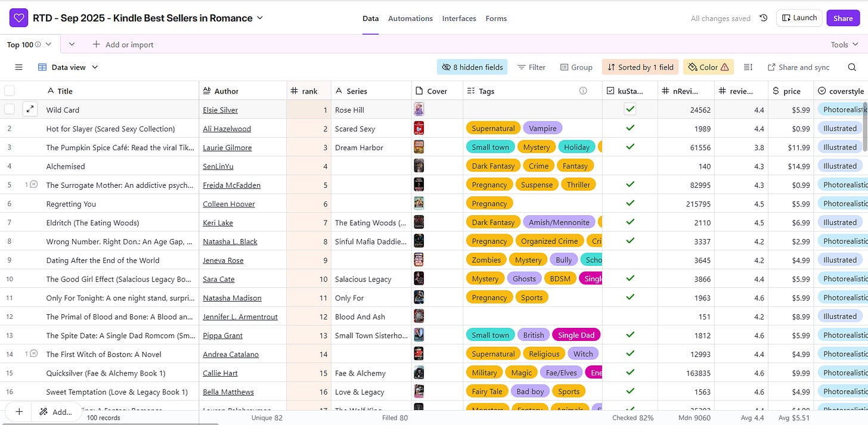868x425 pixels.
Task: Open Wild Card cover thumbnail
Action: 419,109
